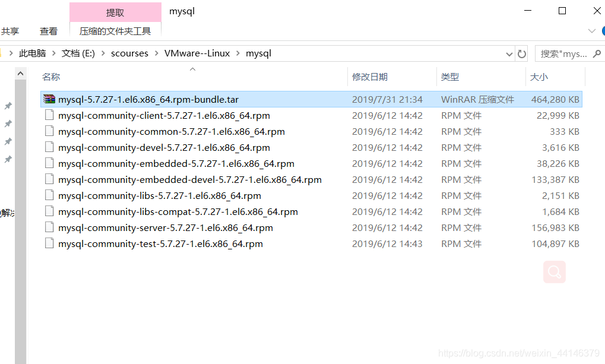Click the 22,999 KB size cell
605x364 pixels.
point(558,115)
